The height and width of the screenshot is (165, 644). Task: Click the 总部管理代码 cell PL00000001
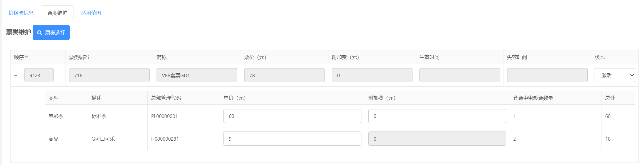coord(164,116)
